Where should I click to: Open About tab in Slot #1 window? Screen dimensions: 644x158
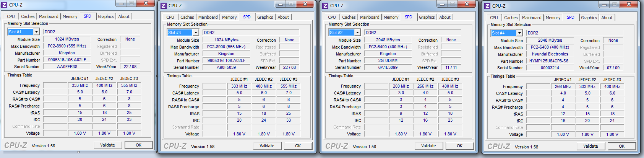coord(124,16)
